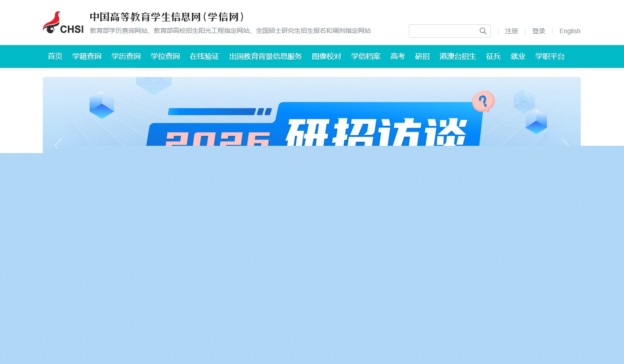Select 图像校对 in the navigation bar
Image resolution: width=624 pixels, height=364 pixels.
tap(326, 56)
